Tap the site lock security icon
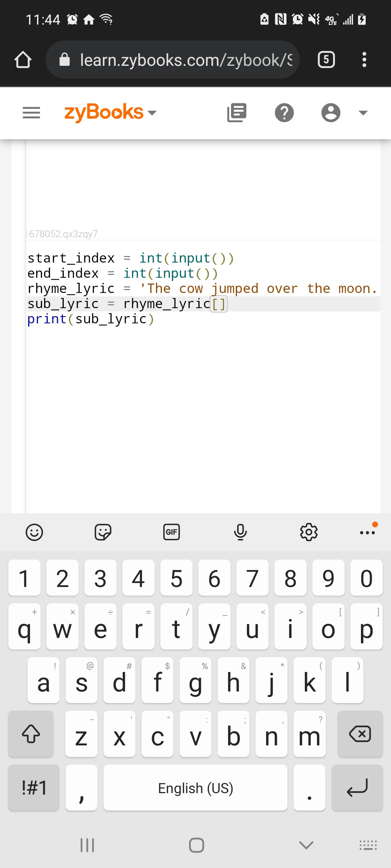The image size is (391, 868). [64, 59]
